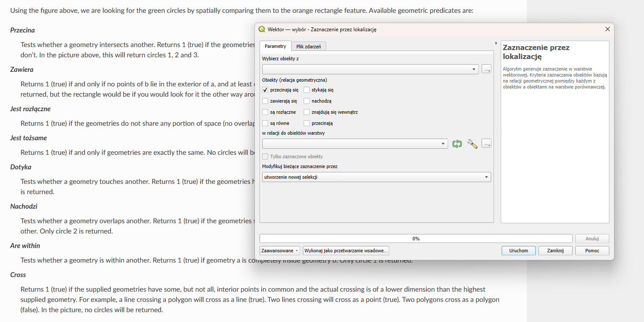The width and height of the screenshot is (644, 322).
Task: Click browse button beside "Wybierz obiekty z"
Action: [486, 69]
